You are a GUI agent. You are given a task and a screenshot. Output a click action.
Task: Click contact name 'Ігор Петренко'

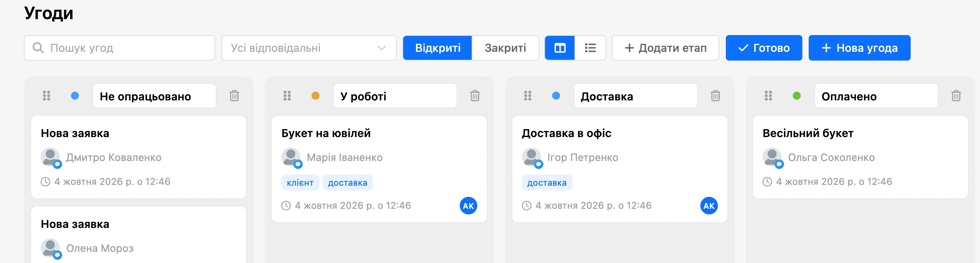tap(583, 157)
